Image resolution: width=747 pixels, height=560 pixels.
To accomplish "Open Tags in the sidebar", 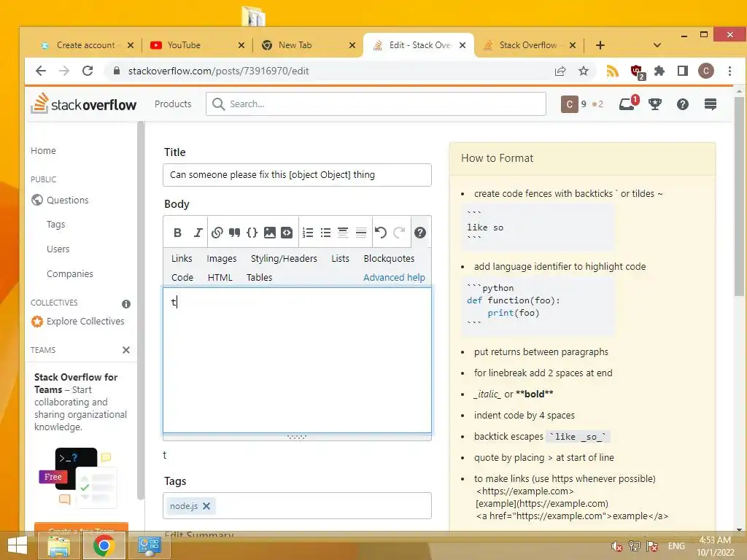I will coord(55,225).
